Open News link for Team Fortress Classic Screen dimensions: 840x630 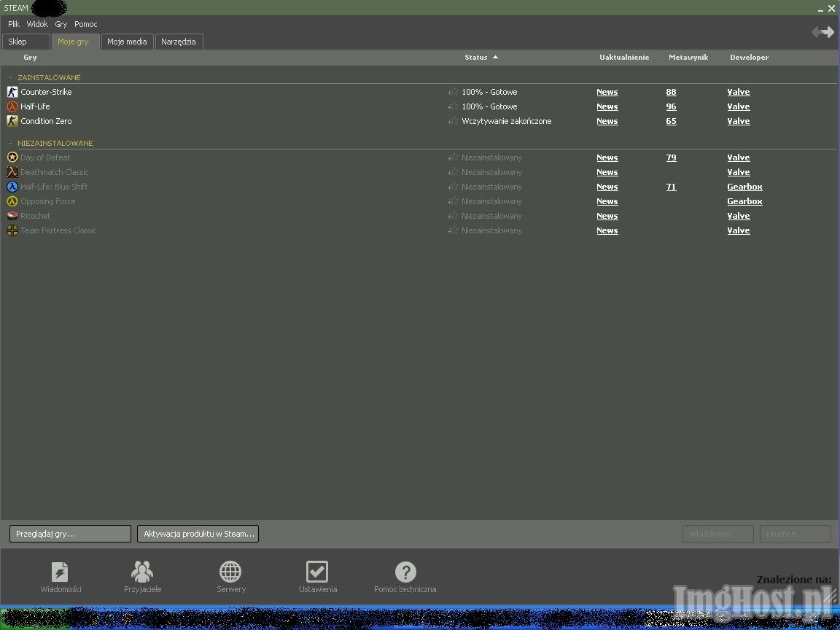click(607, 230)
